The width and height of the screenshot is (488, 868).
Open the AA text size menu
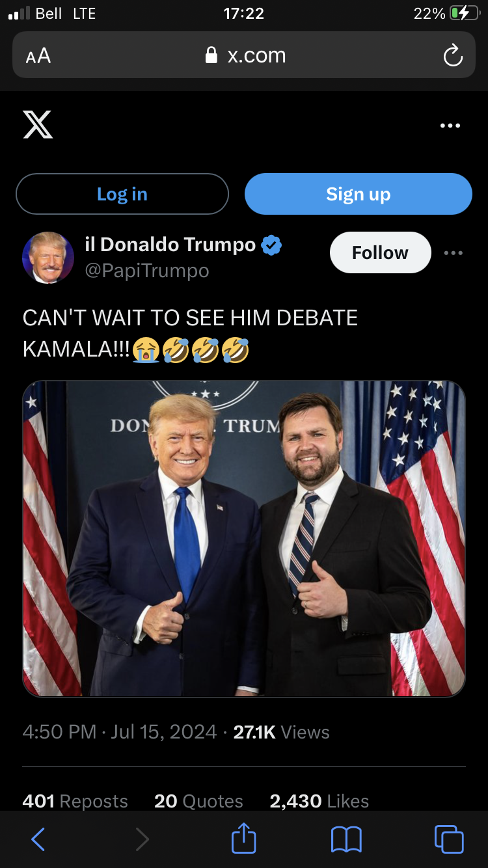[x=38, y=56]
